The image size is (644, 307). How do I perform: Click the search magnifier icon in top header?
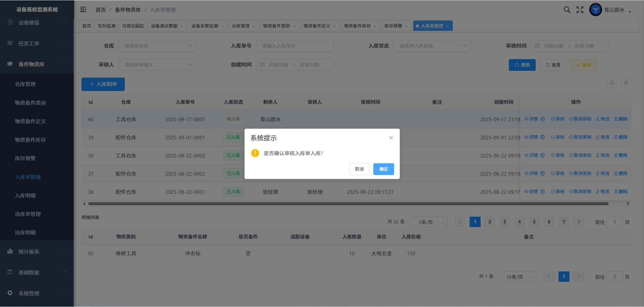click(x=567, y=10)
